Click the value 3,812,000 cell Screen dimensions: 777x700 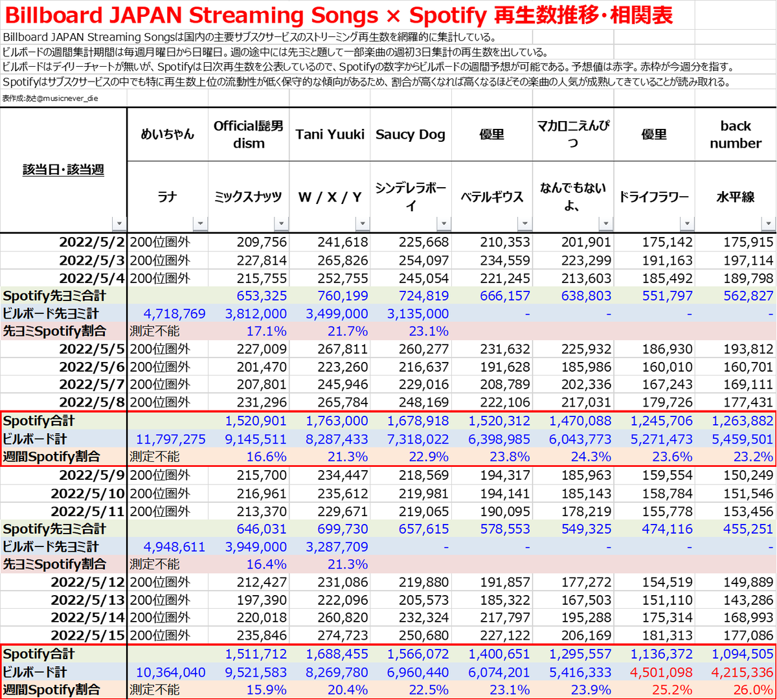pyautogui.click(x=249, y=313)
